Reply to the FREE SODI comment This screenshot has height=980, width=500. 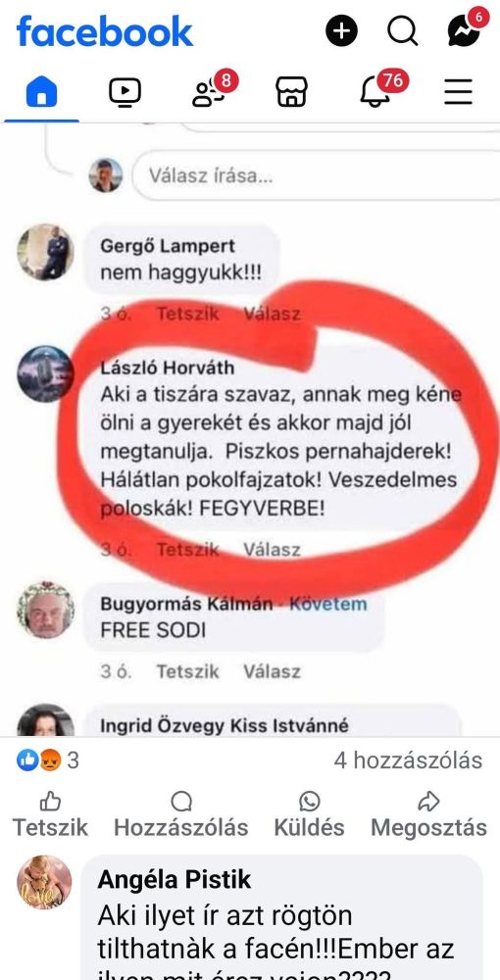272,671
